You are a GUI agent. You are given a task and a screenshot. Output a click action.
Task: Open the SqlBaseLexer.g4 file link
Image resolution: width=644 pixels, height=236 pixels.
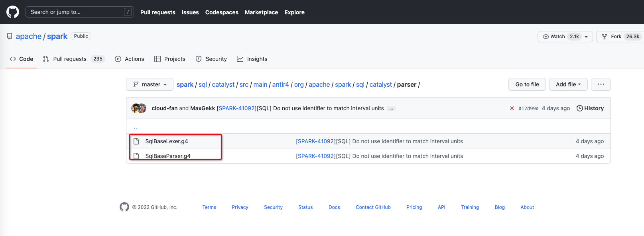click(166, 141)
